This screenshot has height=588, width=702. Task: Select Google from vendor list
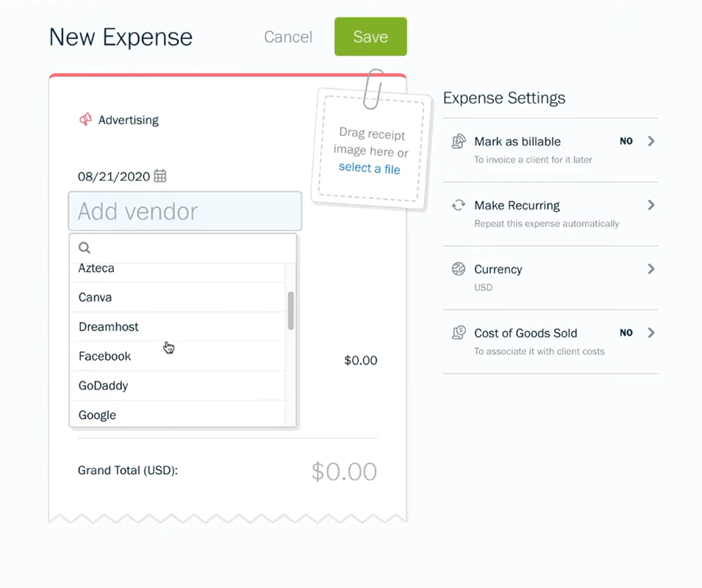pos(177,414)
